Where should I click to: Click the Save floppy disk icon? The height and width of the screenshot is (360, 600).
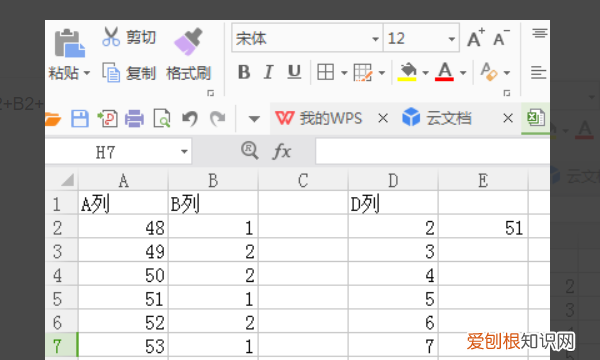point(80,119)
